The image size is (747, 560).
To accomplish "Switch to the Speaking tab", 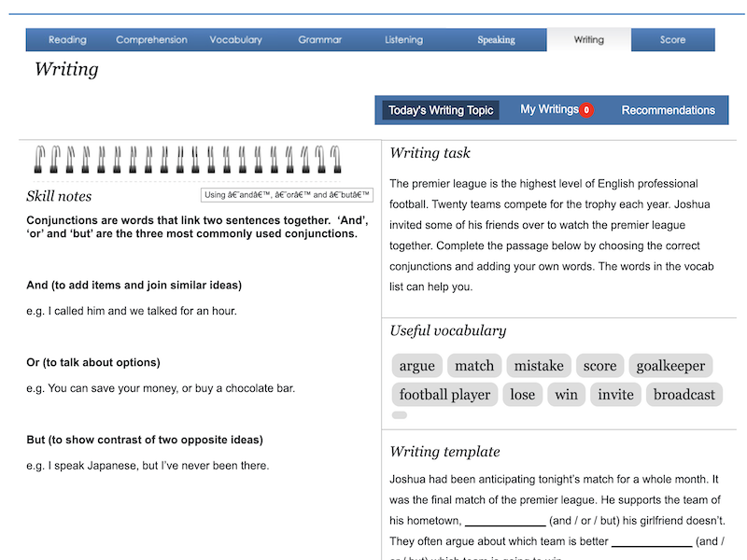I will point(496,40).
